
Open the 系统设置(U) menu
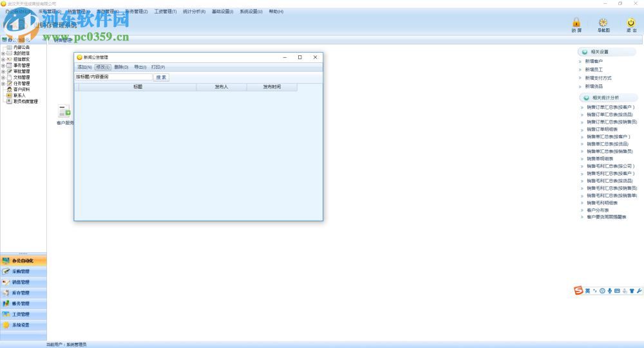click(x=251, y=12)
